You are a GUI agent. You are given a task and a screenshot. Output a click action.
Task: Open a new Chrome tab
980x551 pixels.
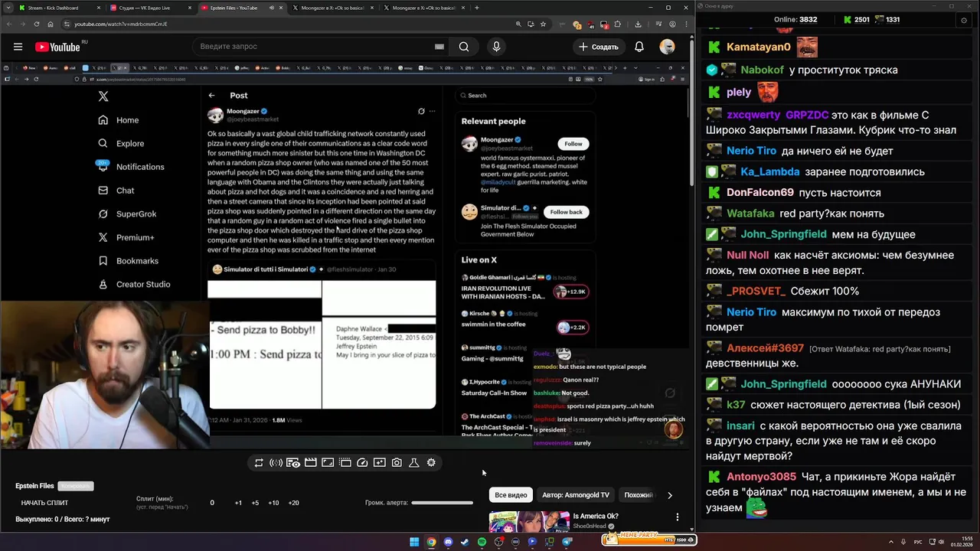point(477,8)
